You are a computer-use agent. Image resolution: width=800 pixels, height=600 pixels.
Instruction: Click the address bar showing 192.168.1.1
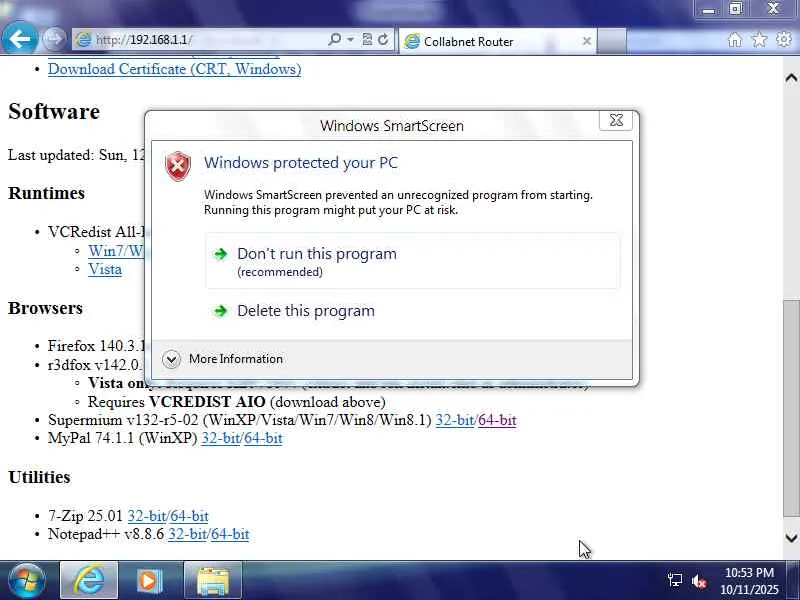[199, 40]
